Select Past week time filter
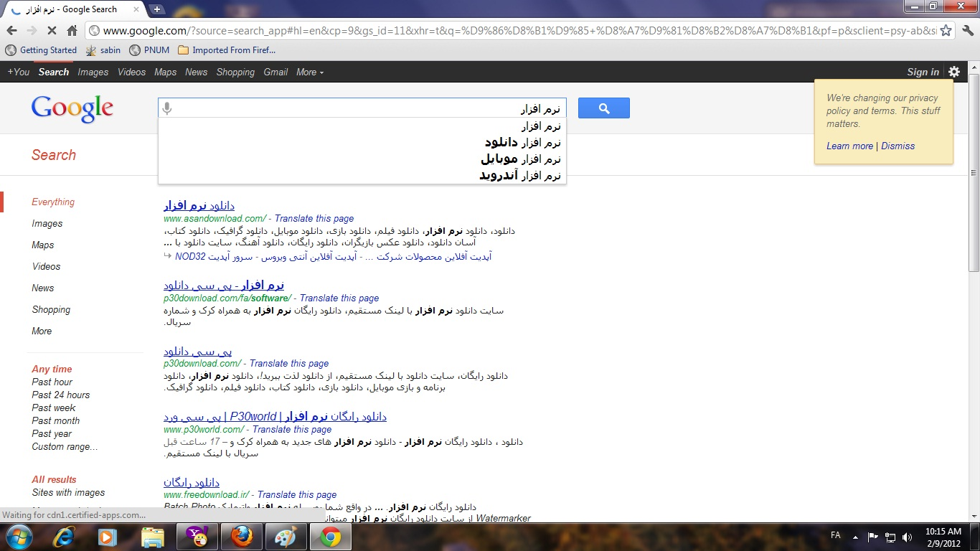980x551 pixels. click(x=54, y=408)
